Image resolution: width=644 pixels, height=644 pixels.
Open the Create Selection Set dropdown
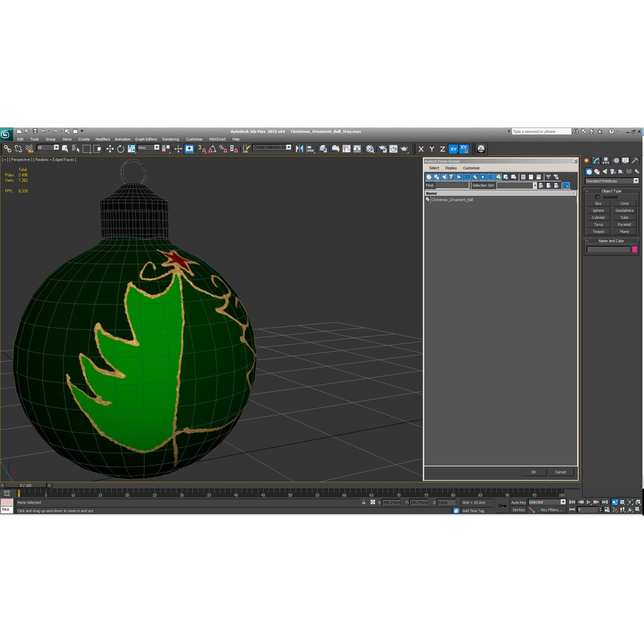tap(272, 147)
